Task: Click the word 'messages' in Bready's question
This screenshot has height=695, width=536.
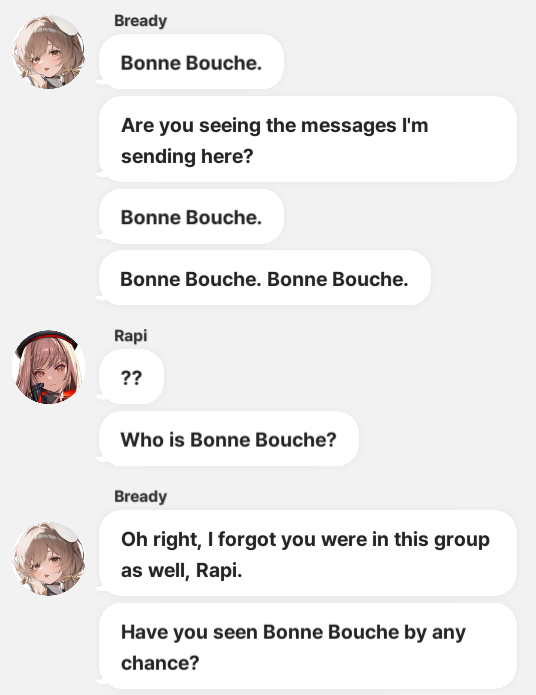Action: (x=349, y=125)
